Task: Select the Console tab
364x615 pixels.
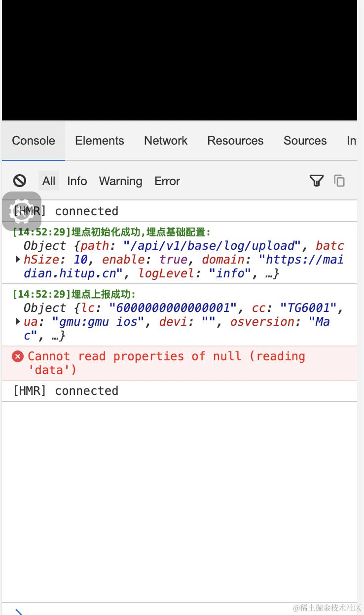Action: 34,141
